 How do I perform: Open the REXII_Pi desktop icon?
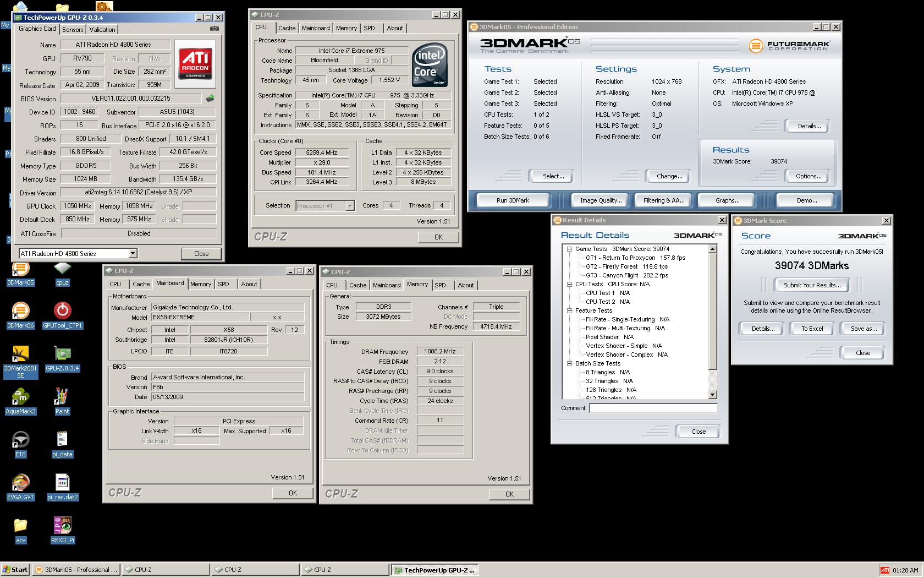[x=62, y=530]
